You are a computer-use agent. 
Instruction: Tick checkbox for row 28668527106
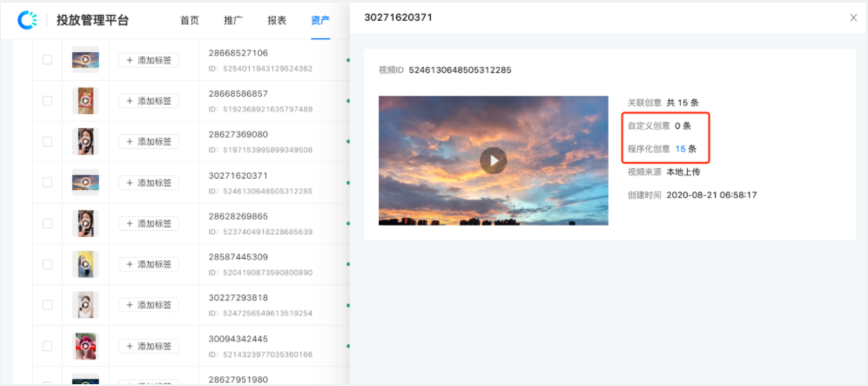48,60
